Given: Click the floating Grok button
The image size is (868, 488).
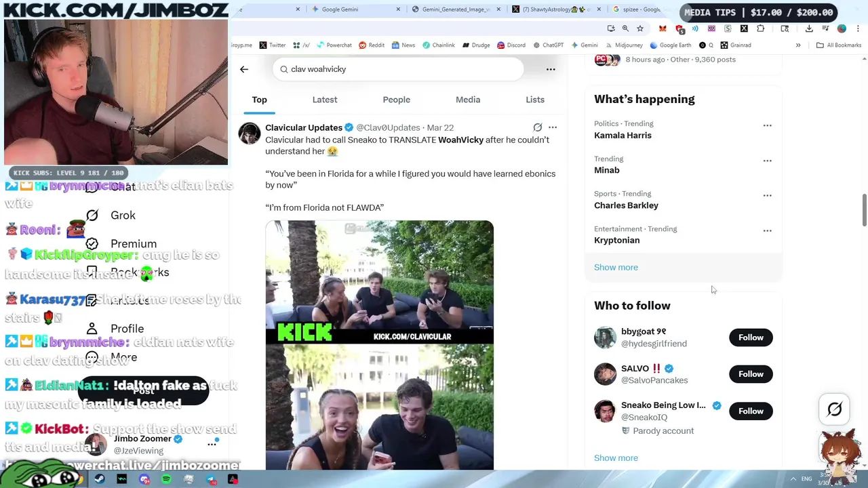Looking at the screenshot, I should [x=835, y=409].
